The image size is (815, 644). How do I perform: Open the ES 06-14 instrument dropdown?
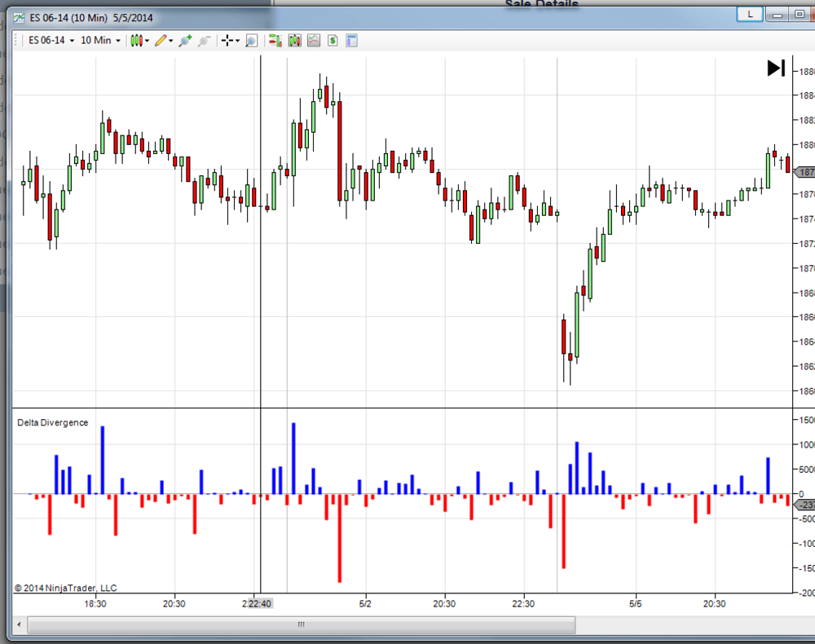51,40
